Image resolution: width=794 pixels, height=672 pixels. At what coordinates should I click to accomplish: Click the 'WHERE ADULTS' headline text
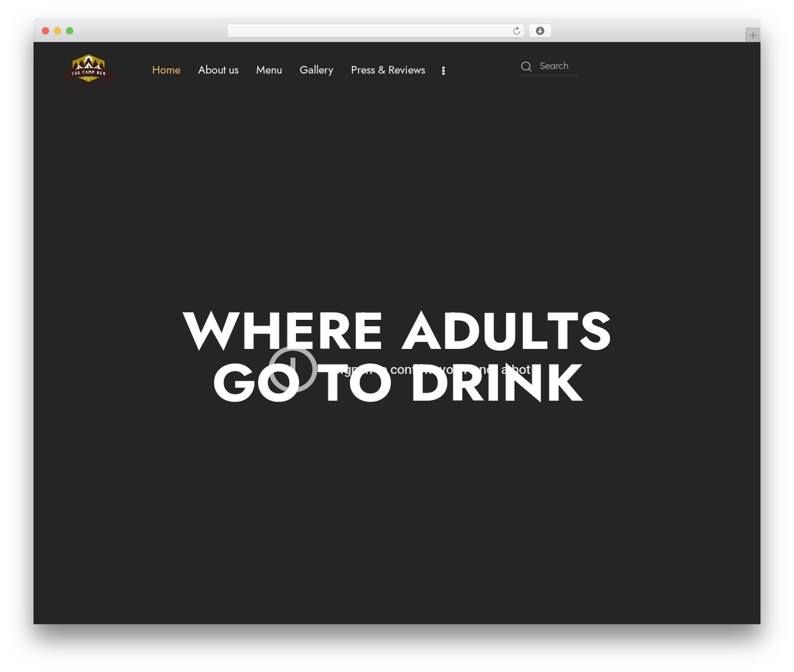[397, 330]
